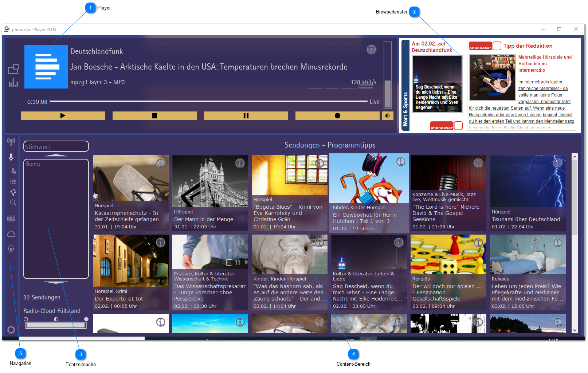Show info for Der Mann in der Menge

pyautogui.click(x=240, y=163)
